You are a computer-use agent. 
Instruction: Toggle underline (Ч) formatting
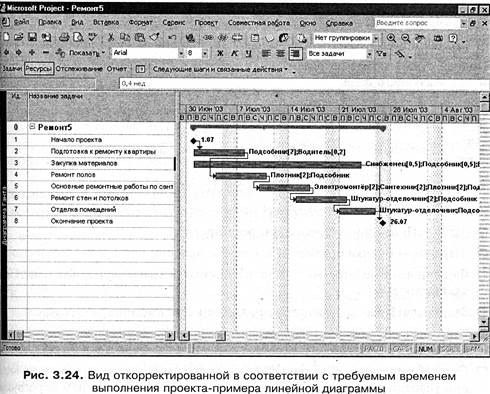click(x=248, y=53)
